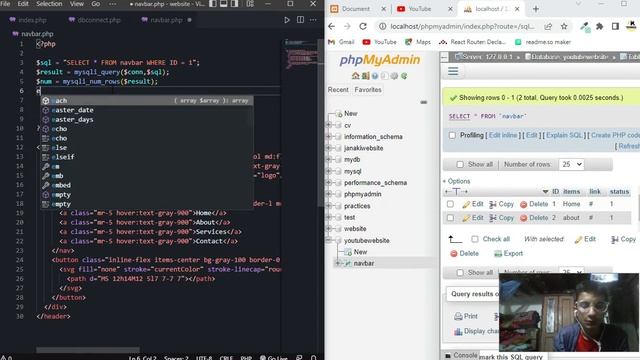This screenshot has width=640, height=360.
Task: Open the Selection menu in VS Code
Action: pyautogui.click(x=49, y=4)
